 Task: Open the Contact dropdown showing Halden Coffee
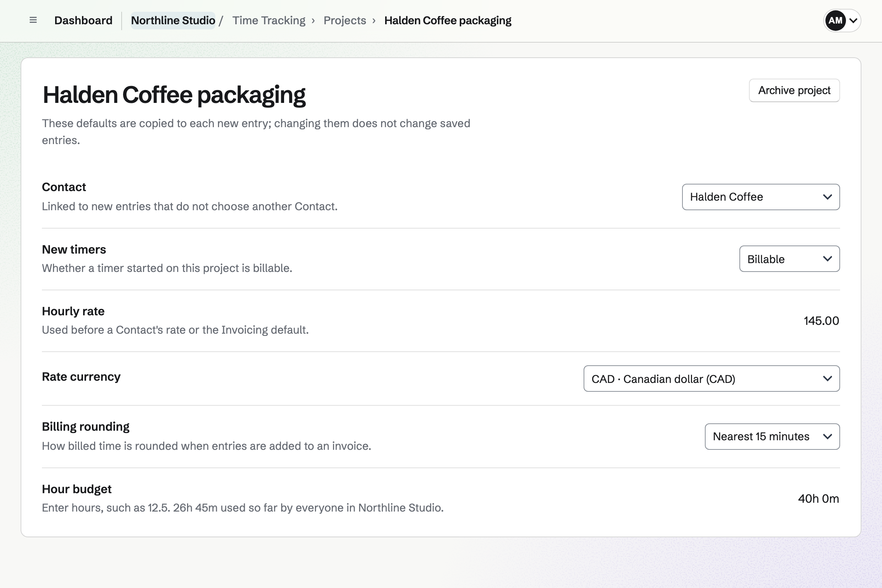[760, 197]
